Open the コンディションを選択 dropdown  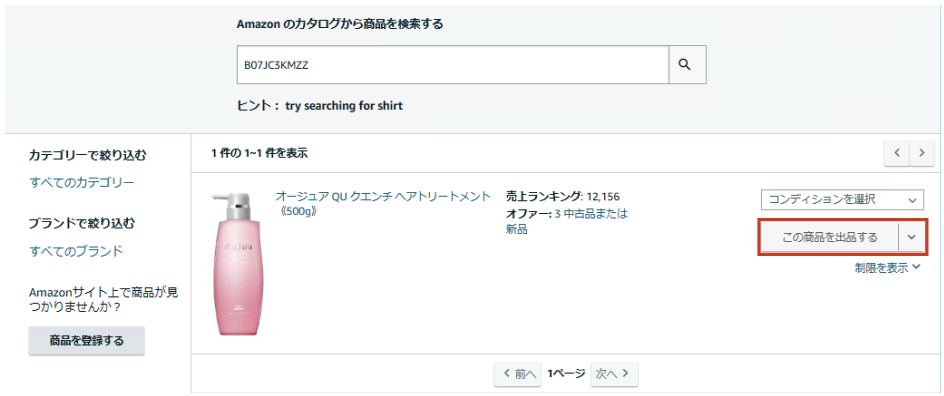842,199
